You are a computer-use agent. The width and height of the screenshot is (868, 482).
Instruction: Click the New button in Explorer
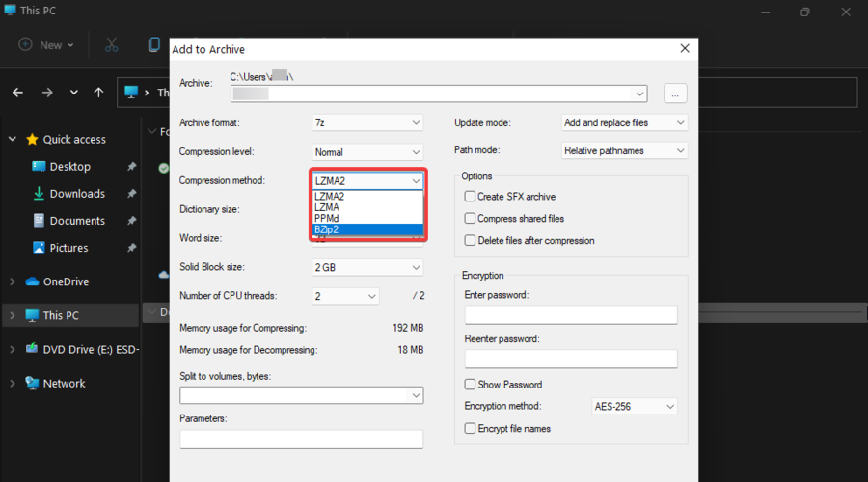point(41,44)
